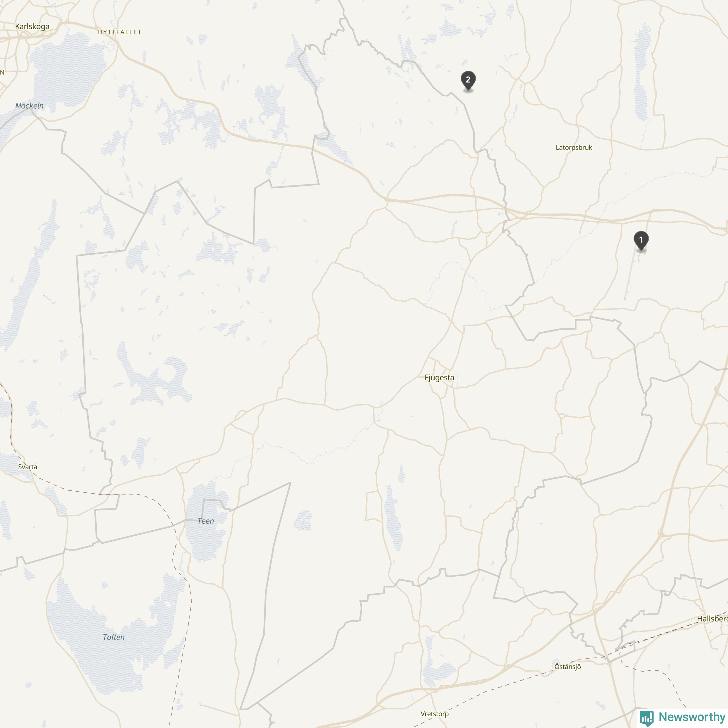Screen dimensions: 728x728
Task: Click map marker number 2
Action: [x=468, y=80]
